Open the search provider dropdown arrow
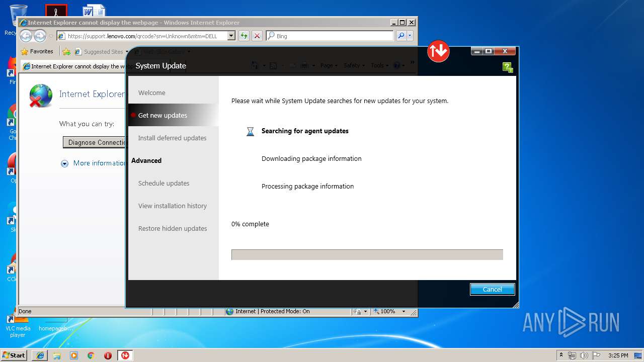 point(410,36)
